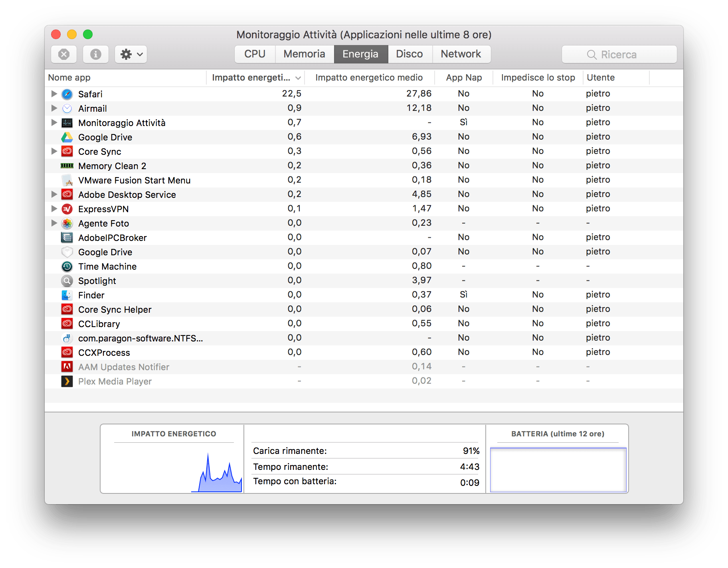This screenshot has width=728, height=568.
Task: Expand the Airmail row disclosure triangle
Action: [x=54, y=108]
